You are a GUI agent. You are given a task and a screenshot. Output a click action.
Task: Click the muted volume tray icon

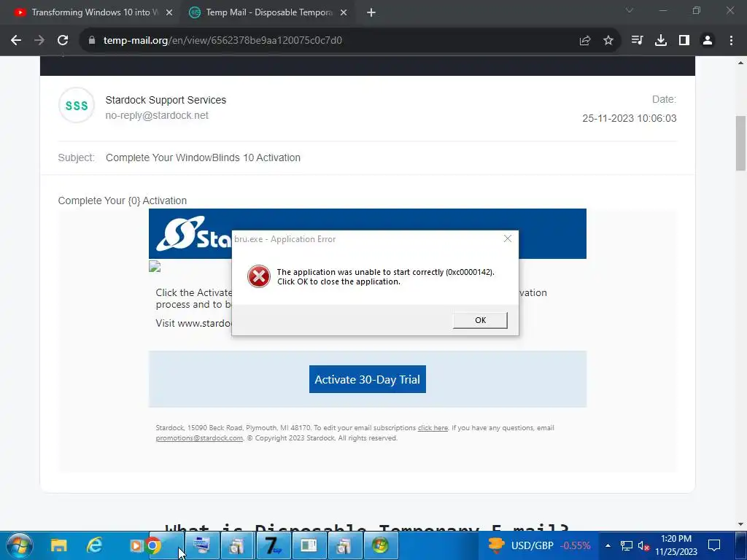pos(643,545)
